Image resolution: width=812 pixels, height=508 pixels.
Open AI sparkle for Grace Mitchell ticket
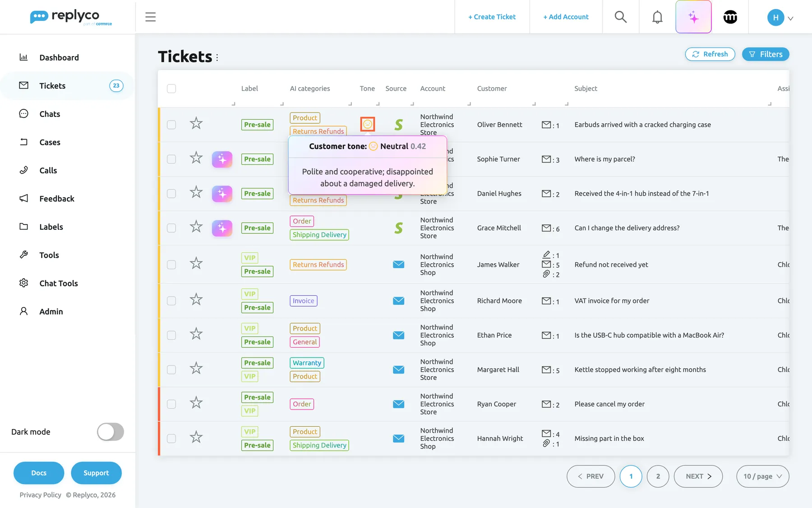pyautogui.click(x=222, y=228)
